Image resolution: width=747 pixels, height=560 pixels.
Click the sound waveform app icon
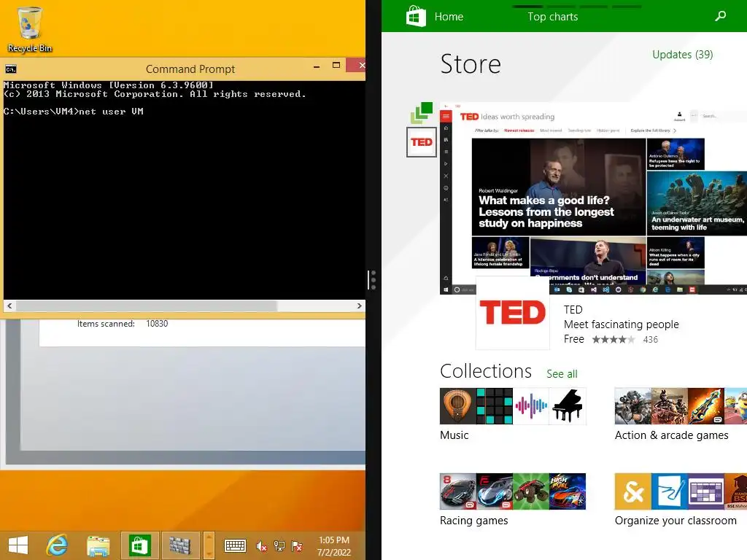531,406
